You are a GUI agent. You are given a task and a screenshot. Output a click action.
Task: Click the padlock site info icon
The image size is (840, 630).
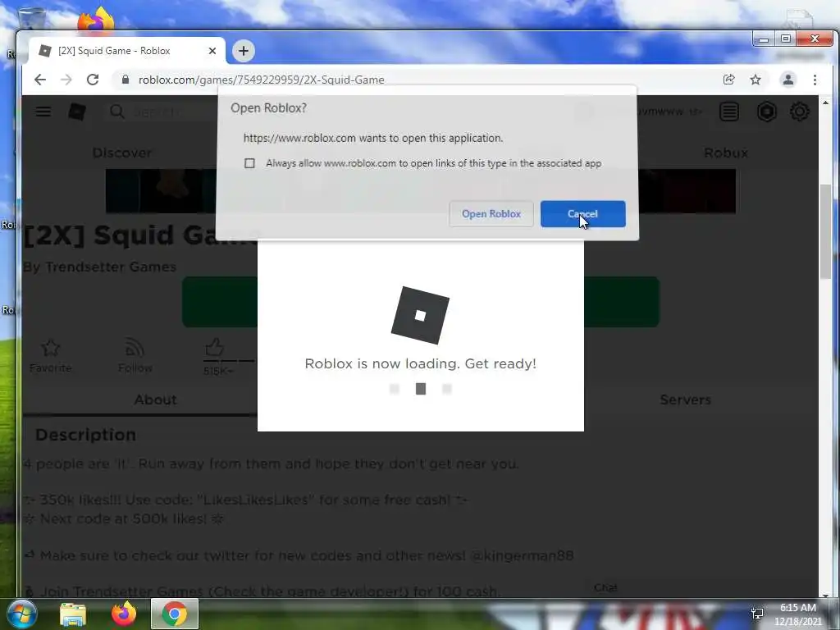point(126,80)
